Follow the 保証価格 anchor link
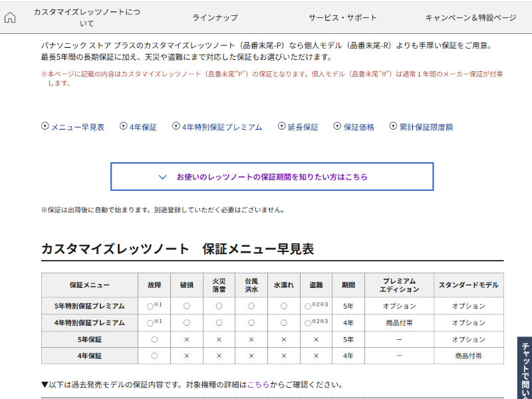Screen dimensions: 532x399 tap(359, 127)
